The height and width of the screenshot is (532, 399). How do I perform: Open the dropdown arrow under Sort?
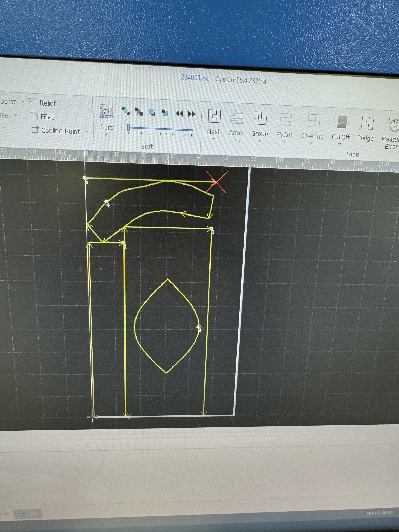(x=107, y=134)
